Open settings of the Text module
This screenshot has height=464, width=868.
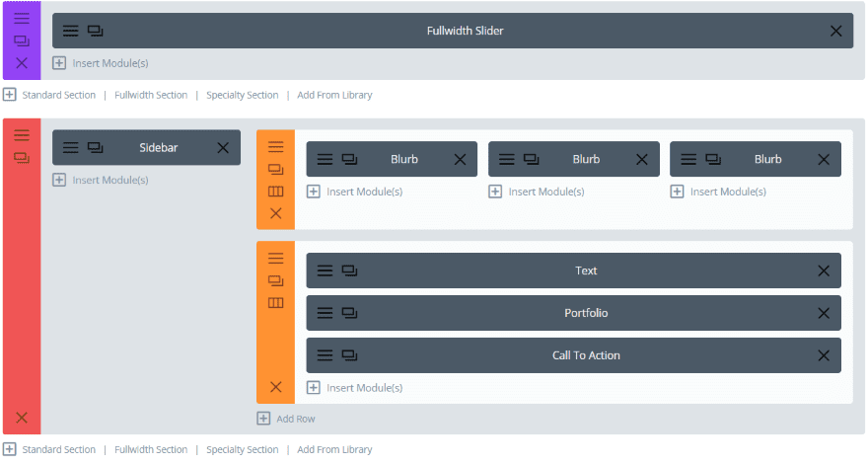325,271
